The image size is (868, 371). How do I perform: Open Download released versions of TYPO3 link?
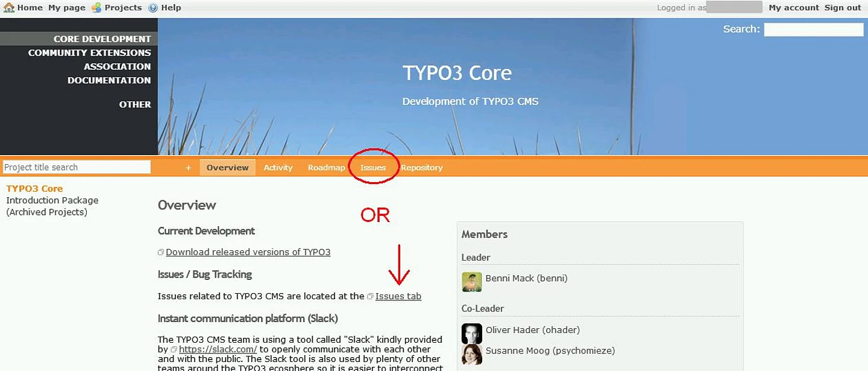[248, 252]
